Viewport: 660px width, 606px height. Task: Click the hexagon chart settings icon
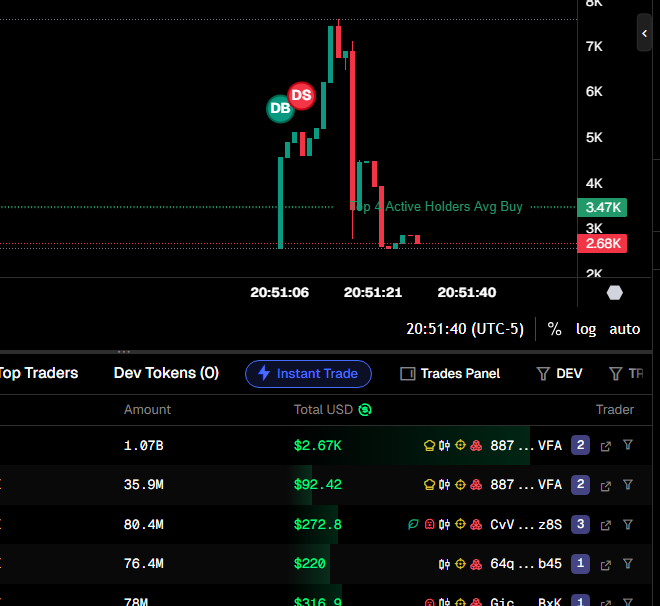coord(615,292)
